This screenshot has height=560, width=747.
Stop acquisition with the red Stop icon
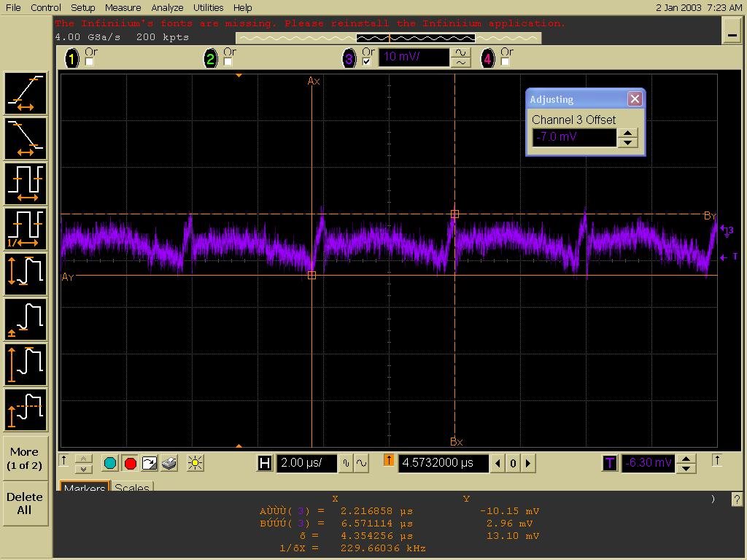[130, 462]
